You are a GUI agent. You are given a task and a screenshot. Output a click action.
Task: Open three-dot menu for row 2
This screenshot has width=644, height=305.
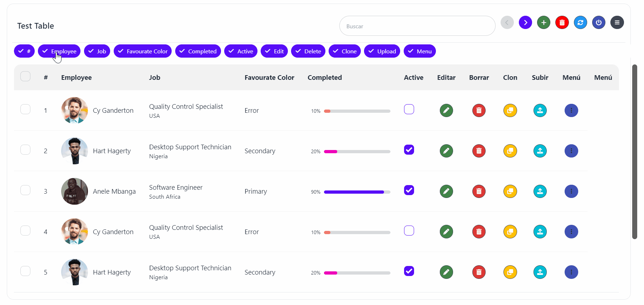tap(571, 151)
